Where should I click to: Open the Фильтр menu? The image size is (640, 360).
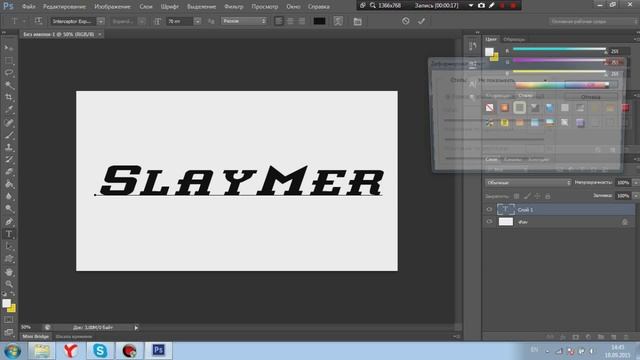click(x=233, y=7)
